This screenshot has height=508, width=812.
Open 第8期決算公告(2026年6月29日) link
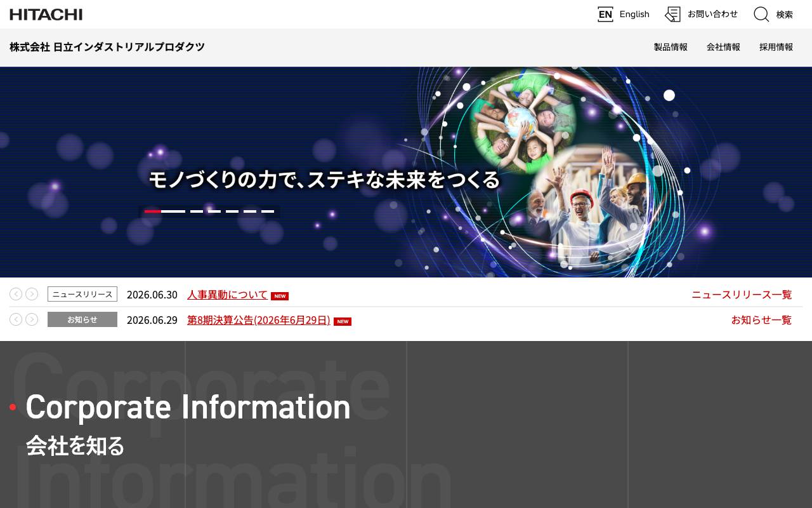259,320
